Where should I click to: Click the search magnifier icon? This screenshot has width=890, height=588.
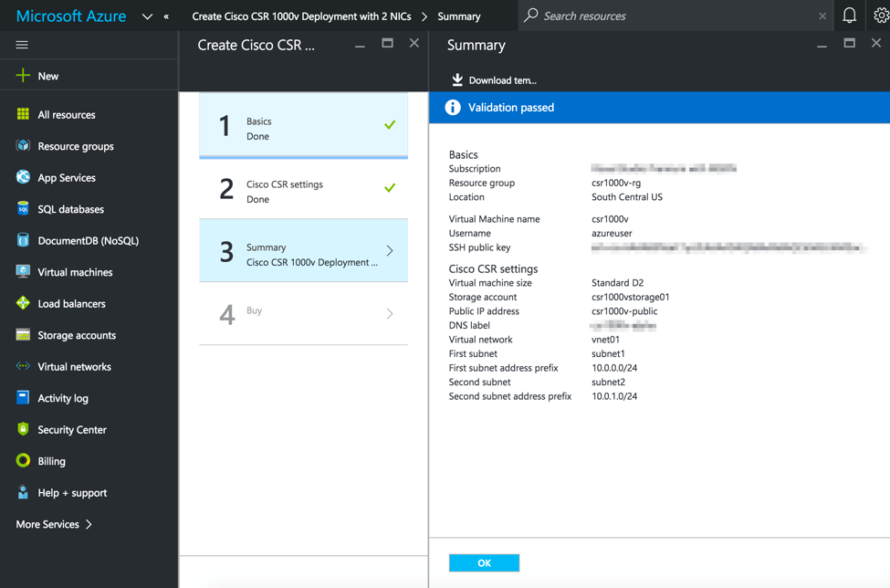[530, 16]
